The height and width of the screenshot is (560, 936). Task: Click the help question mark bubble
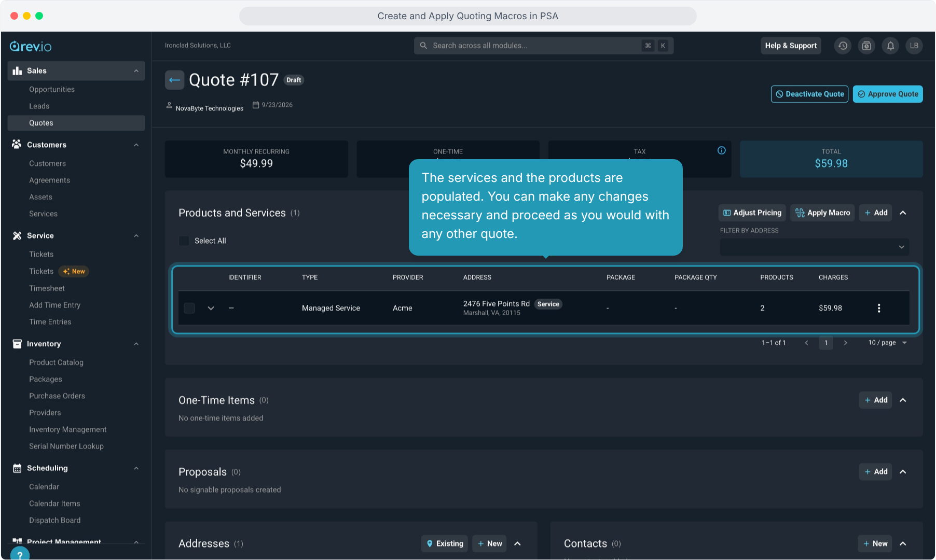[20, 554]
